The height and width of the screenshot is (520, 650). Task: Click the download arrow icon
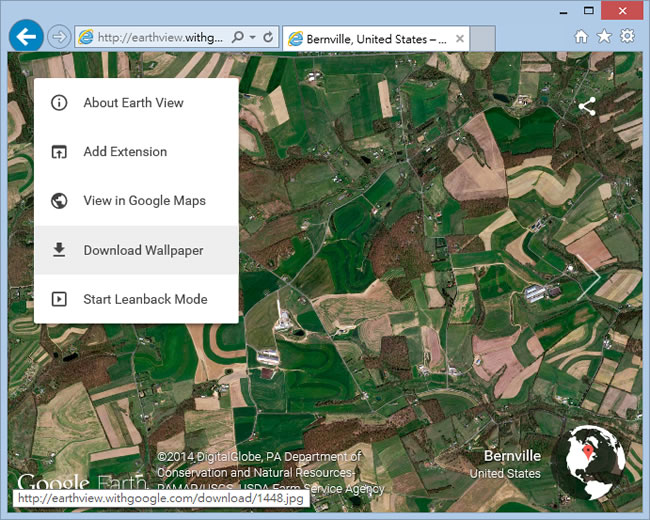pyautogui.click(x=59, y=250)
